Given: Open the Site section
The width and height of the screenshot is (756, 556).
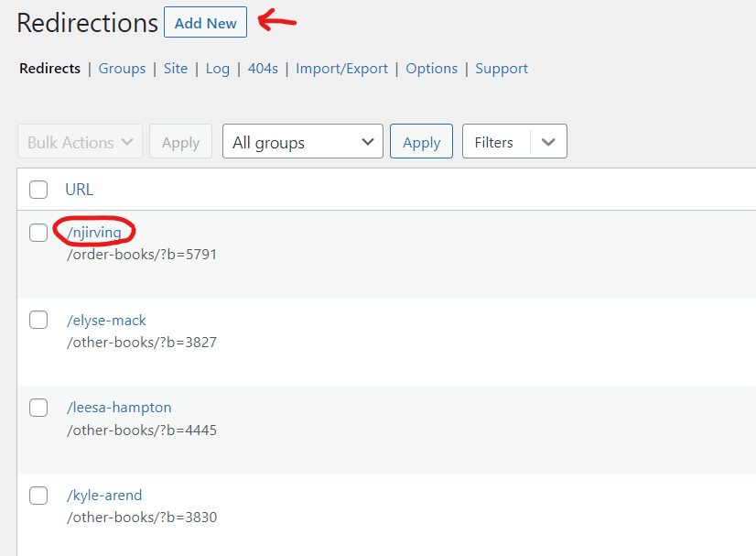Looking at the screenshot, I should 176,69.
